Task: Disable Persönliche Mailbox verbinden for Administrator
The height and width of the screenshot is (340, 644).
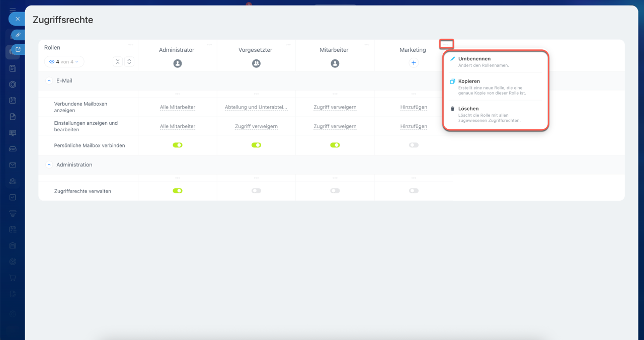Action: 177,145
